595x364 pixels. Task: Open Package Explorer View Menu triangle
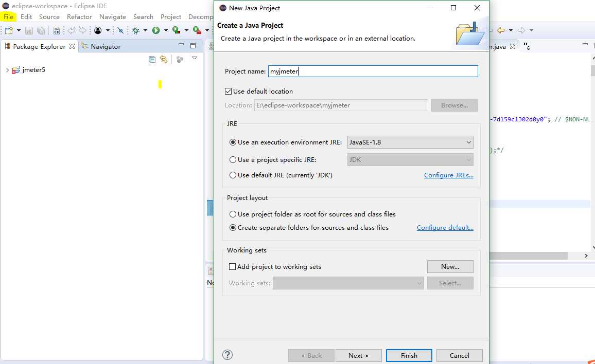point(194,58)
